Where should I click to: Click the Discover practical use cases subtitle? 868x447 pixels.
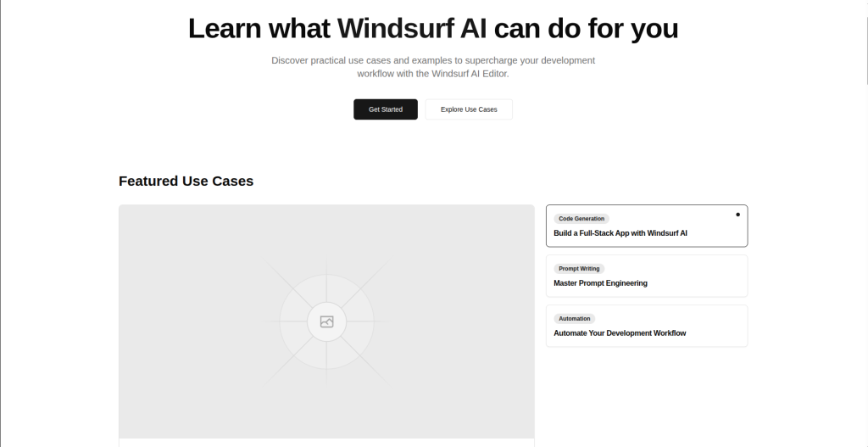coord(433,67)
